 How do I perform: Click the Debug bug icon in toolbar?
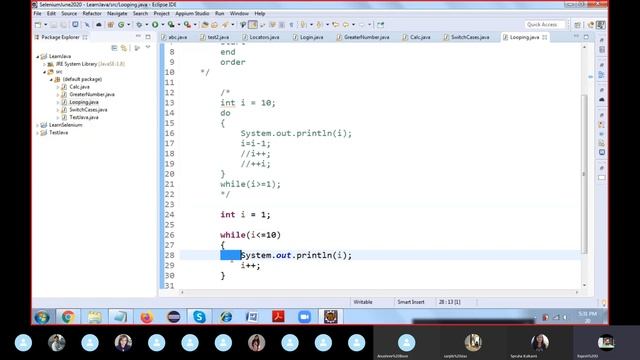click(139, 25)
